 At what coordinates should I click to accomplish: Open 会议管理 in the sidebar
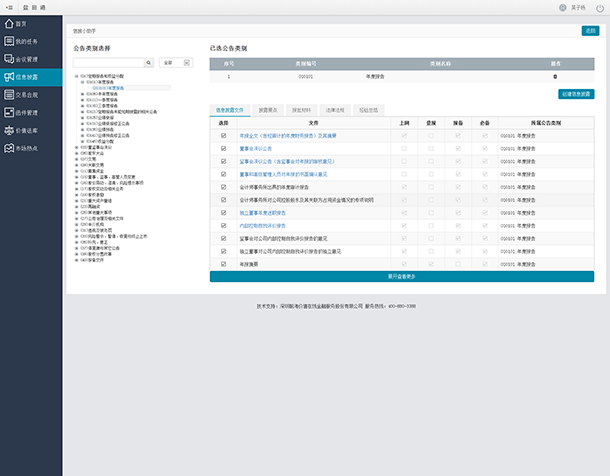coord(31,59)
